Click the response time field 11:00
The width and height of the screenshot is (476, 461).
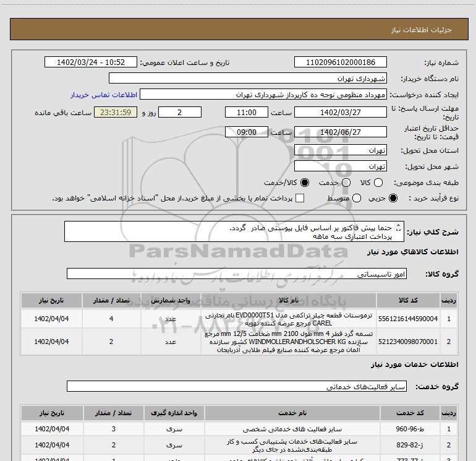tap(247, 112)
